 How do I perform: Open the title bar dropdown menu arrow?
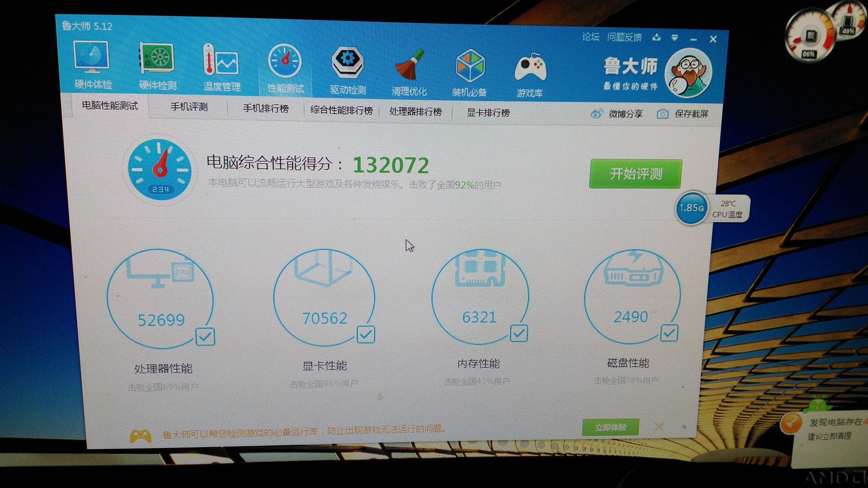675,38
